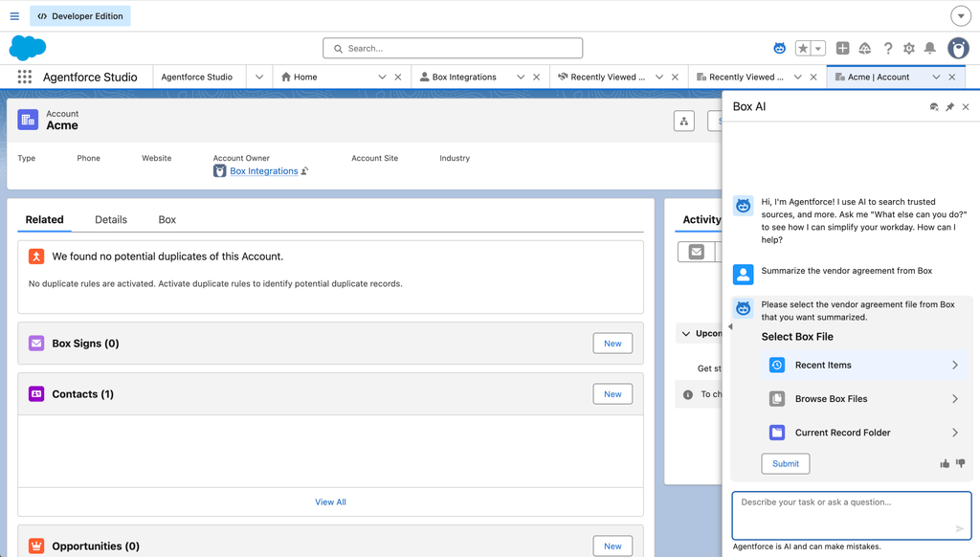Open Agentforce Studio navigation dropdown
Screen dimensions: 980x557
[x=259, y=77]
